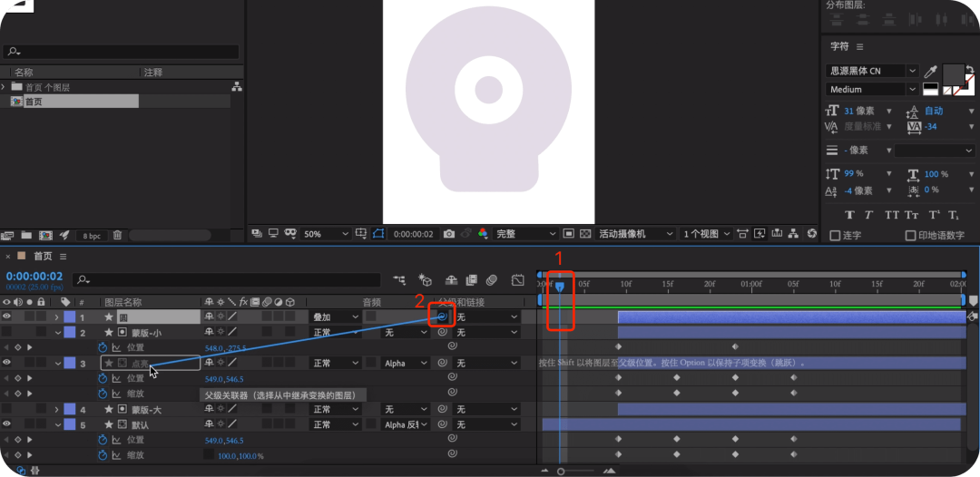
Task: Toggle mask and shape path visibility
Action: click(x=377, y=233)
